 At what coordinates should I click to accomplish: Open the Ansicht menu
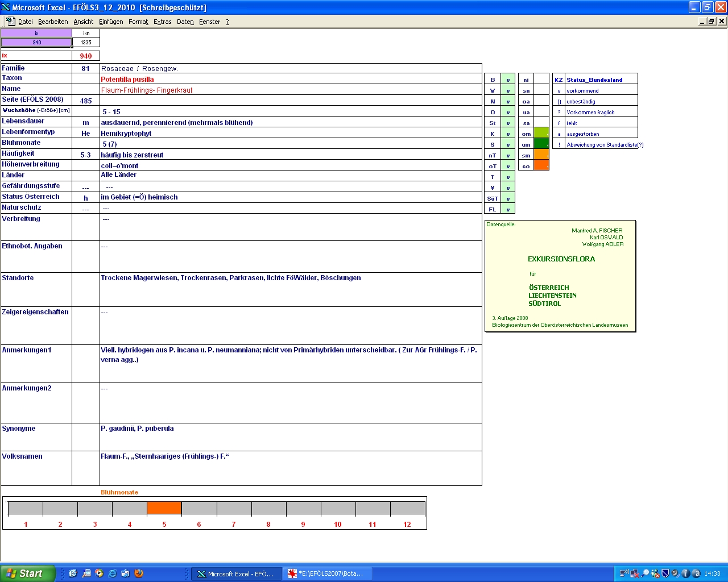point(84,22)
